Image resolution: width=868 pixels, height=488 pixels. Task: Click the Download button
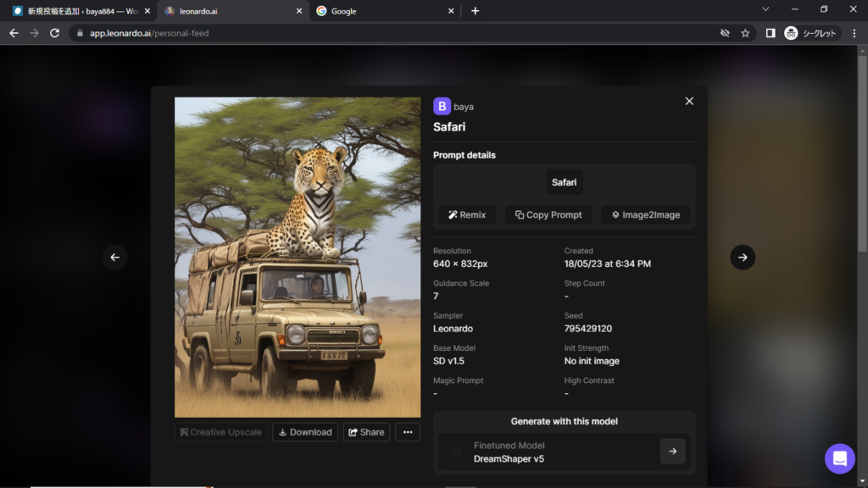305,432
